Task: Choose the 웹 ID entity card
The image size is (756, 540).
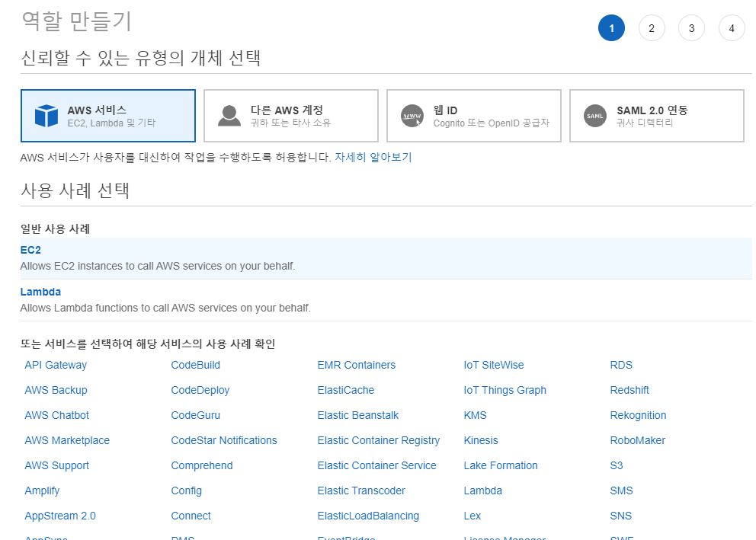Action: click(x=474, y=116)
